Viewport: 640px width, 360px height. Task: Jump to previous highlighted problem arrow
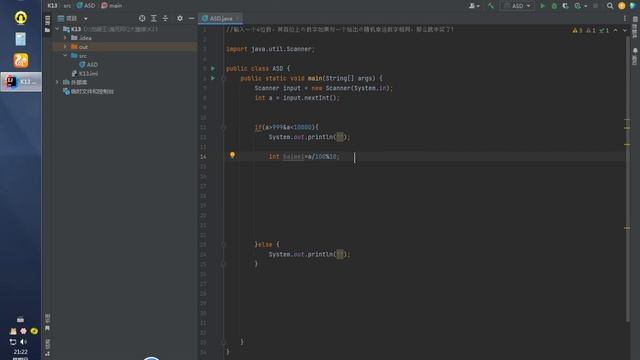point(616,30)
